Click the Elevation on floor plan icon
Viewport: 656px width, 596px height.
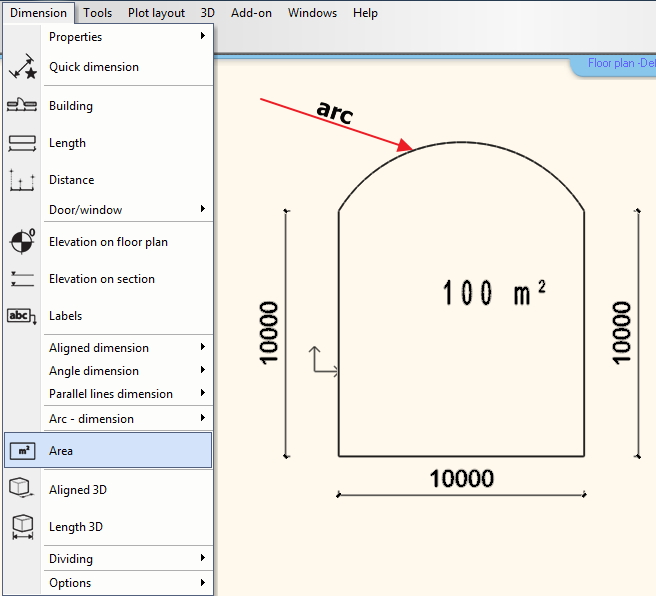coord(22,241)
